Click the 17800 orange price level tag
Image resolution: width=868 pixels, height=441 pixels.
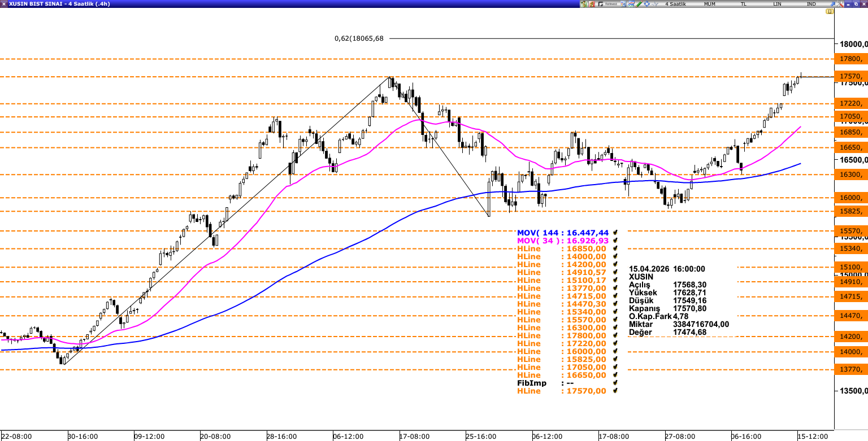click(x=851, y=59)
